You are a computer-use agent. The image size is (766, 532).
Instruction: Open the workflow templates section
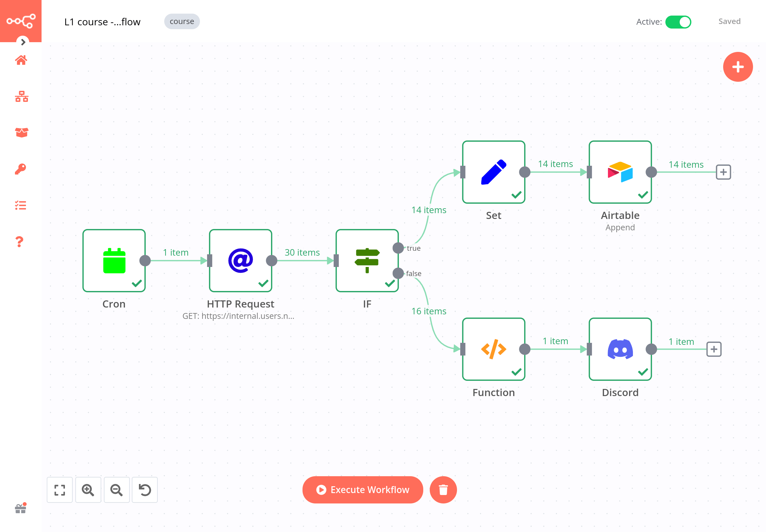click(21, 132)
